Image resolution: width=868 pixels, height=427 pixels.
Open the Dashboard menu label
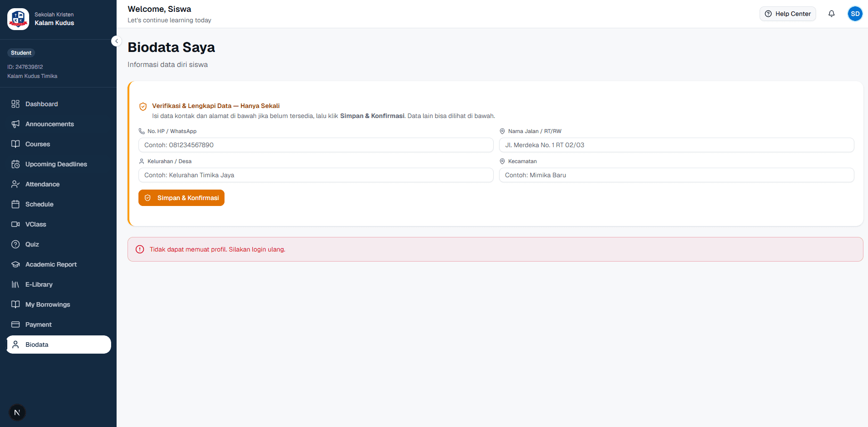[41, 104]
